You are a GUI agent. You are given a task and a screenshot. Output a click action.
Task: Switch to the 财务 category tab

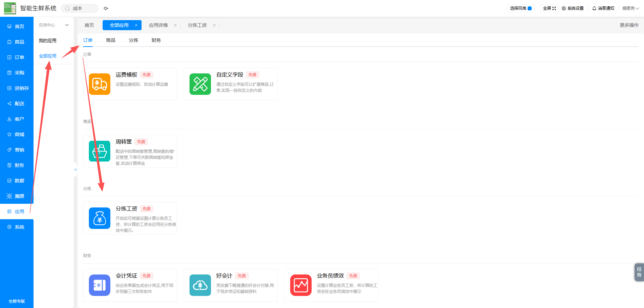tap(156, 40)
